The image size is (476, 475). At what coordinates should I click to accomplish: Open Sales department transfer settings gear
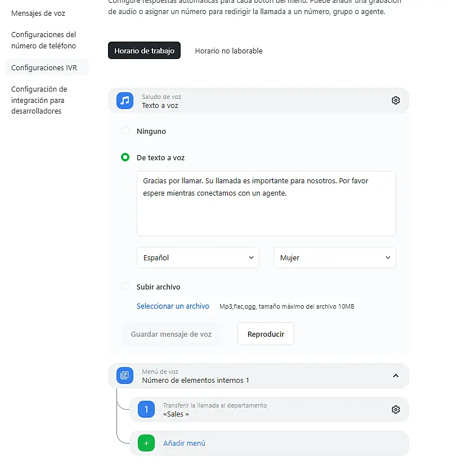pos(396,410)
